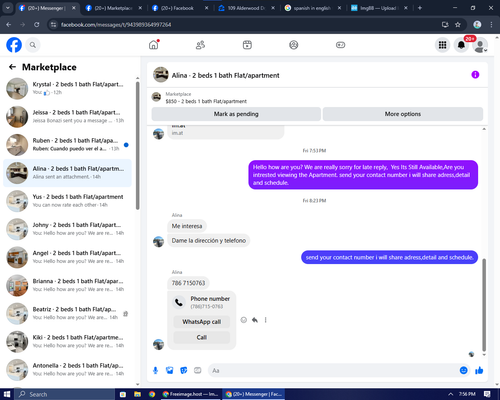Send a thumbs up like
The width and height of the screenshot is (500, 400).
tap(479, 370)
